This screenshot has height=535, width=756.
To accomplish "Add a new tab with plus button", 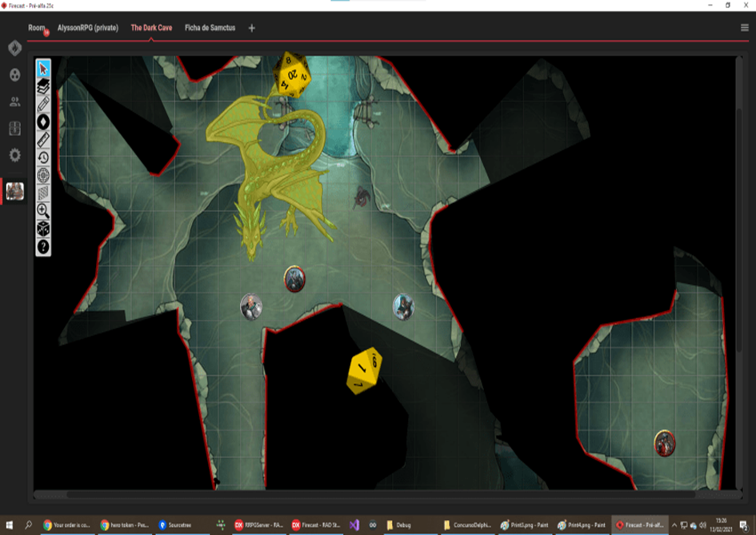I will 252,28.
